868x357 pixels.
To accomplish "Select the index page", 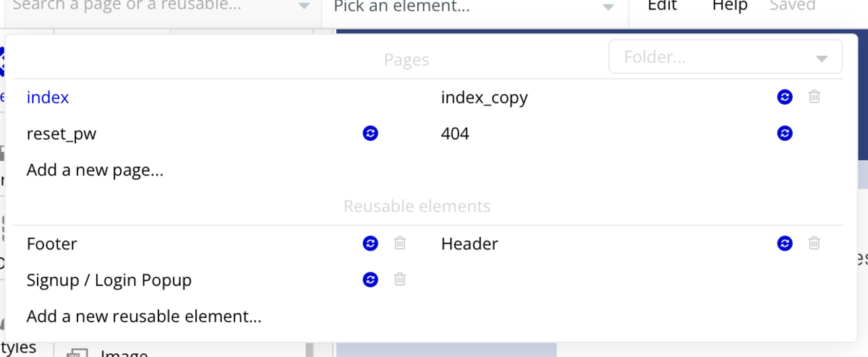I will click(x=48, y=97).
